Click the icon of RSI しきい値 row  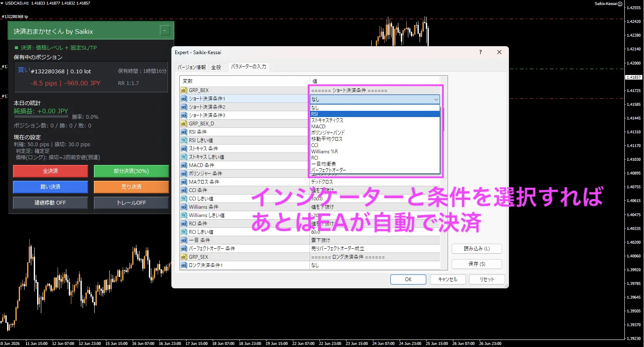pos(184,140)
